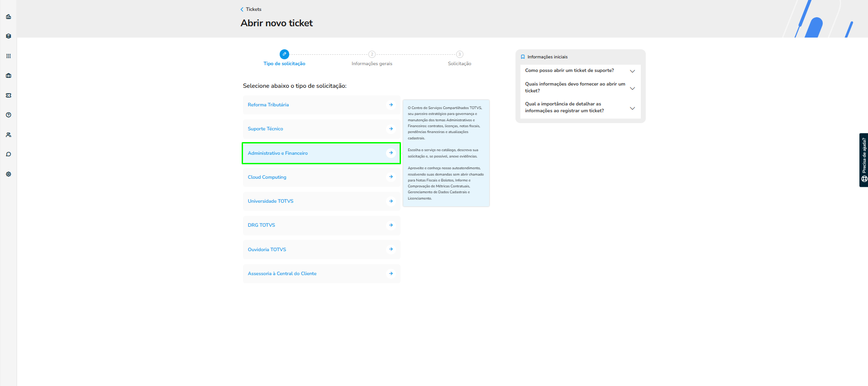The width and height of the screenshot is (868, 386).
Task: Choose the Administrativo e Financeiro request type
Action: click(x=322, y=153)
